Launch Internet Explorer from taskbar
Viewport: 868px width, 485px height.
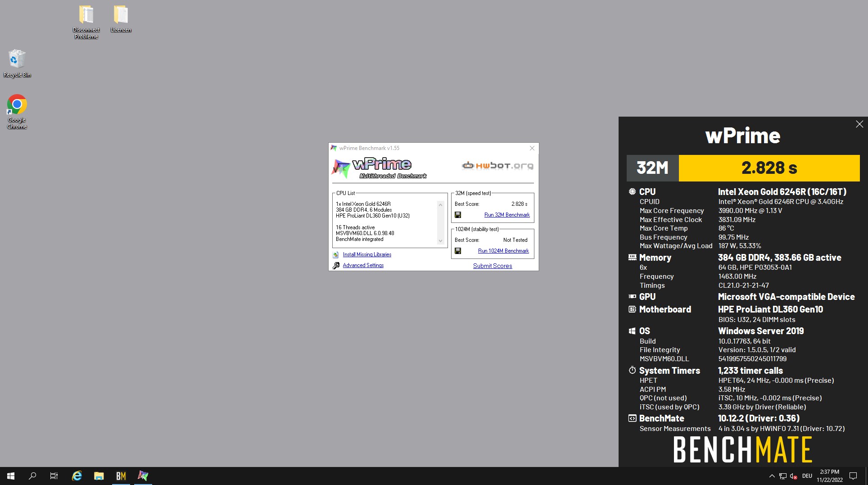pos(77,476)
